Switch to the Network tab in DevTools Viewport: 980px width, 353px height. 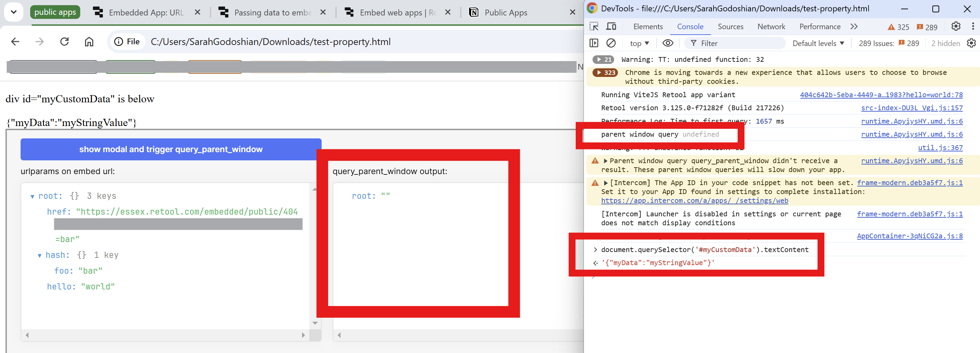(x=771, y=27)
